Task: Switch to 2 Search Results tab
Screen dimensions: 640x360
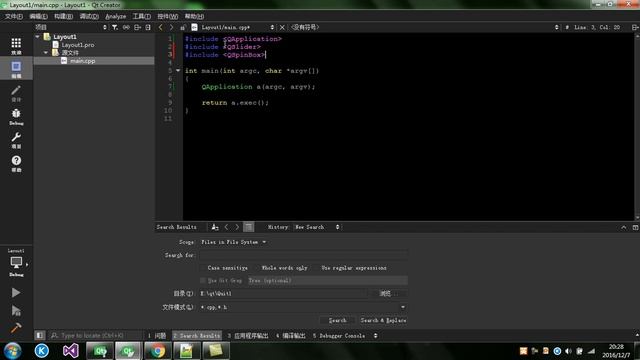Action: coord(197,336)
